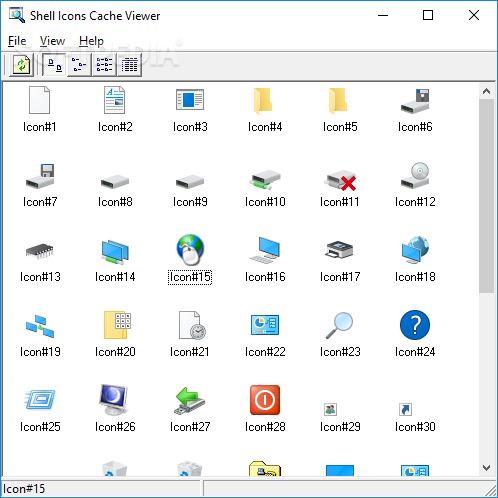Select the monitor with globe icon Icon#18
This screenshot has width=498, height=498.
(415, 250)
